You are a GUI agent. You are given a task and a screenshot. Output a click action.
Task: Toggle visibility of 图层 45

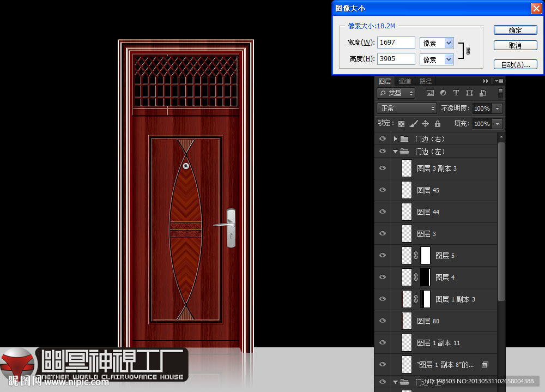tap(383, 190)
